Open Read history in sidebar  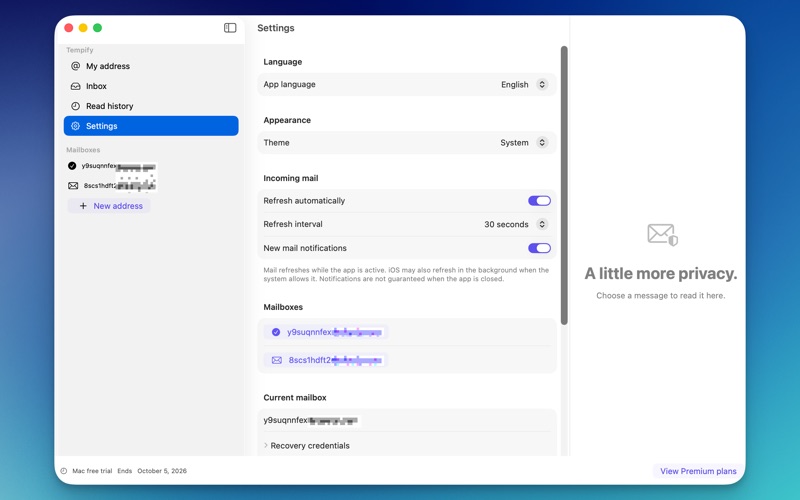pyautogui.click(x=151, y=106)
